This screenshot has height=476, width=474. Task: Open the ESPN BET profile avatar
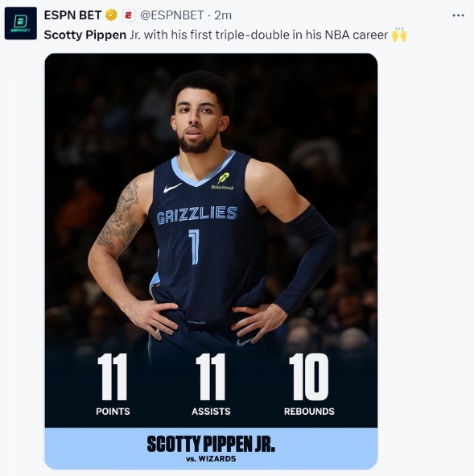(x=21, y=23)
